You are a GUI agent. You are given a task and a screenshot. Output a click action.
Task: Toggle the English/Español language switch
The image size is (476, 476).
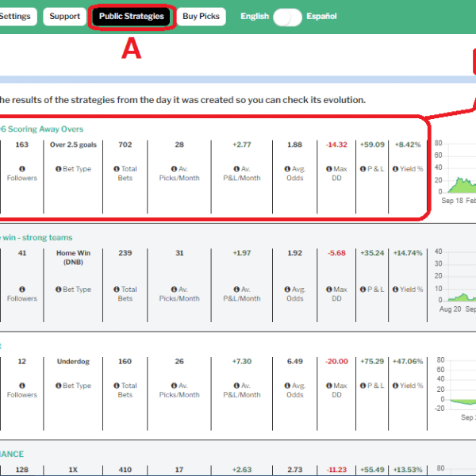point(287,17)
